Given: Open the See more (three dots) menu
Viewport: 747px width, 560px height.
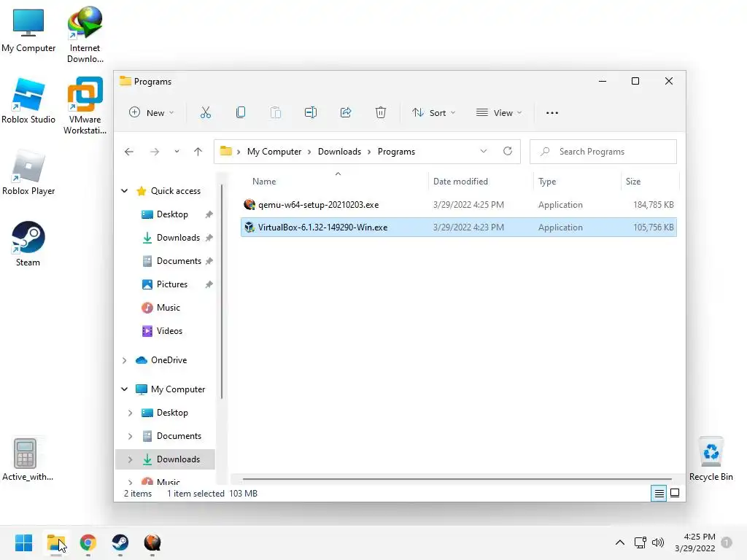Looking at the screenshot, I should (552, 113).
